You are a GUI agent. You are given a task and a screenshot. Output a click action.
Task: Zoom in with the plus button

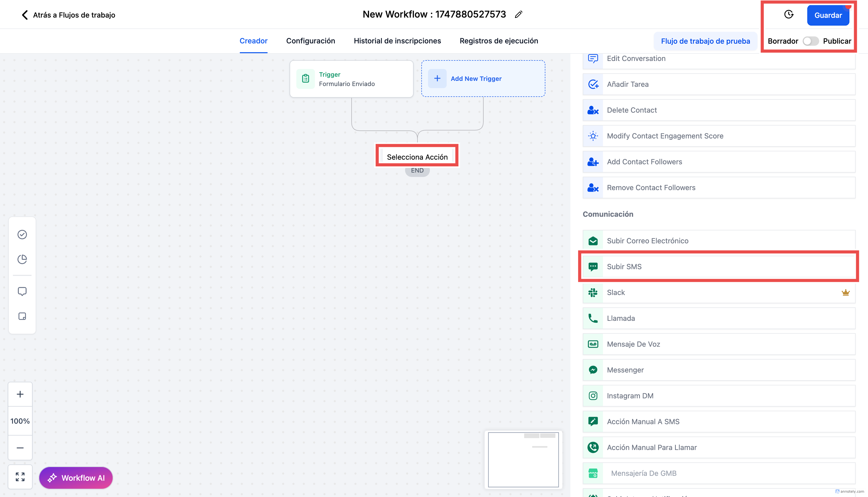coord(20,394)
